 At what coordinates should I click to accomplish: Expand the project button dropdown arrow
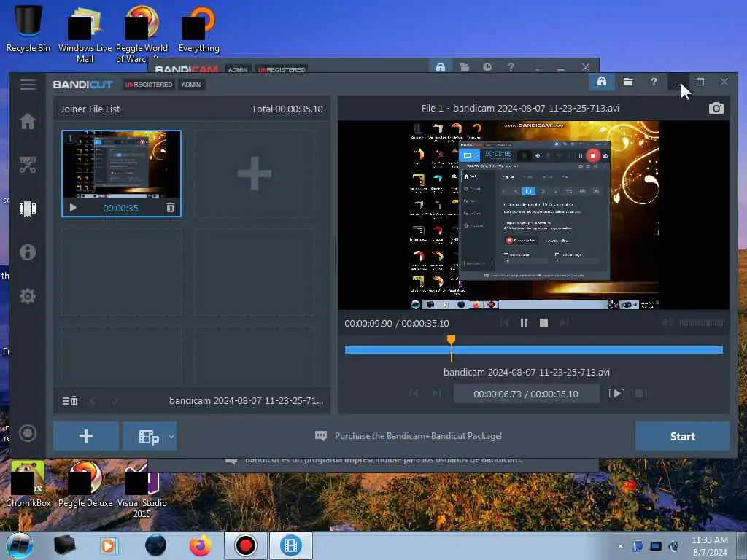tap(171, 436)
